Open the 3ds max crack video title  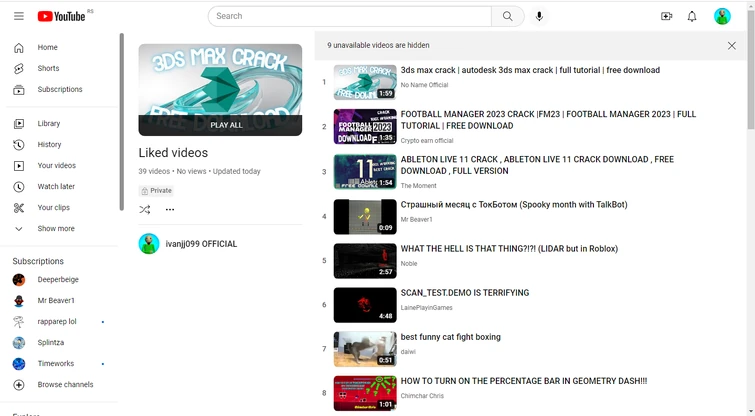530,70
